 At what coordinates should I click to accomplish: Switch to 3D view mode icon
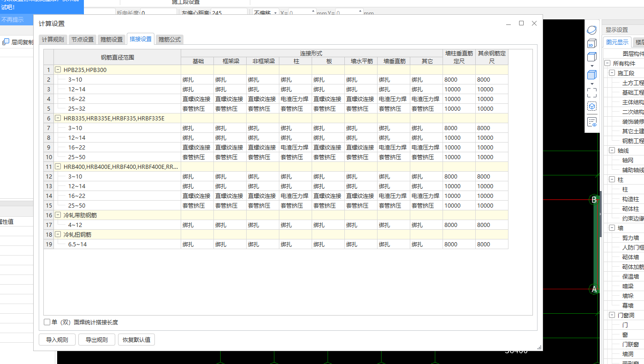coord(592,44)
